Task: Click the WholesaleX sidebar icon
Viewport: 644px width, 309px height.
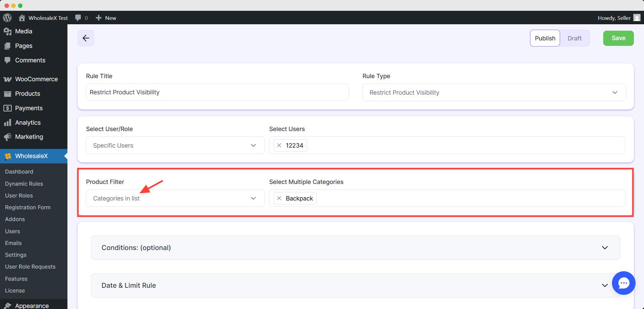Action: click(x=7, y=156)
